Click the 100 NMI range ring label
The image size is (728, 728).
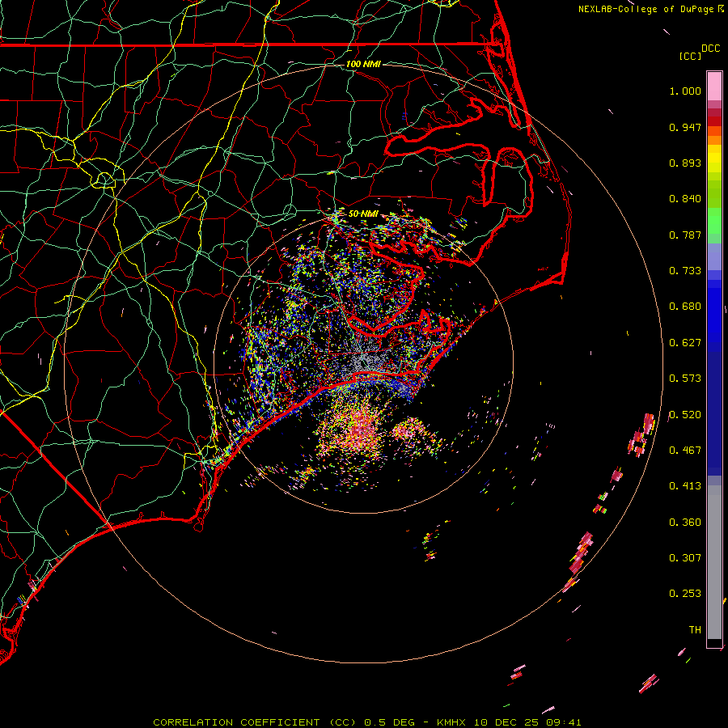[x=363, y=64]
